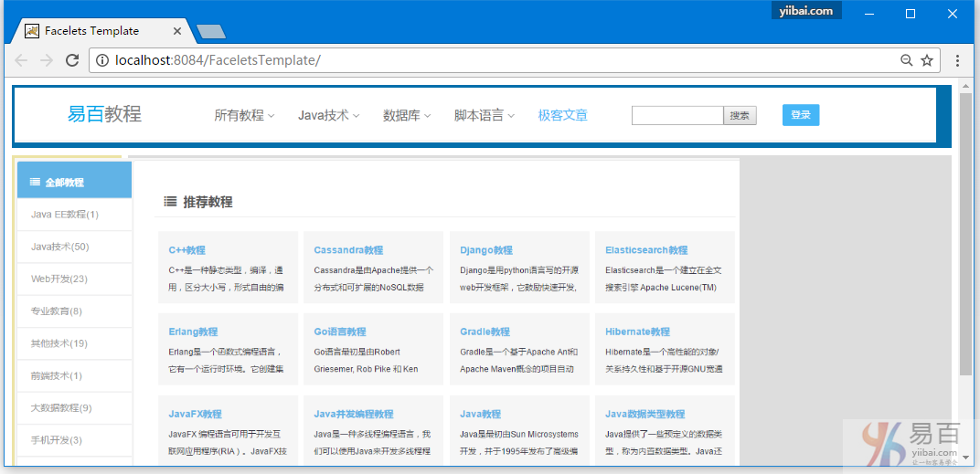Click the browser forward arrow

pos(47,60)
